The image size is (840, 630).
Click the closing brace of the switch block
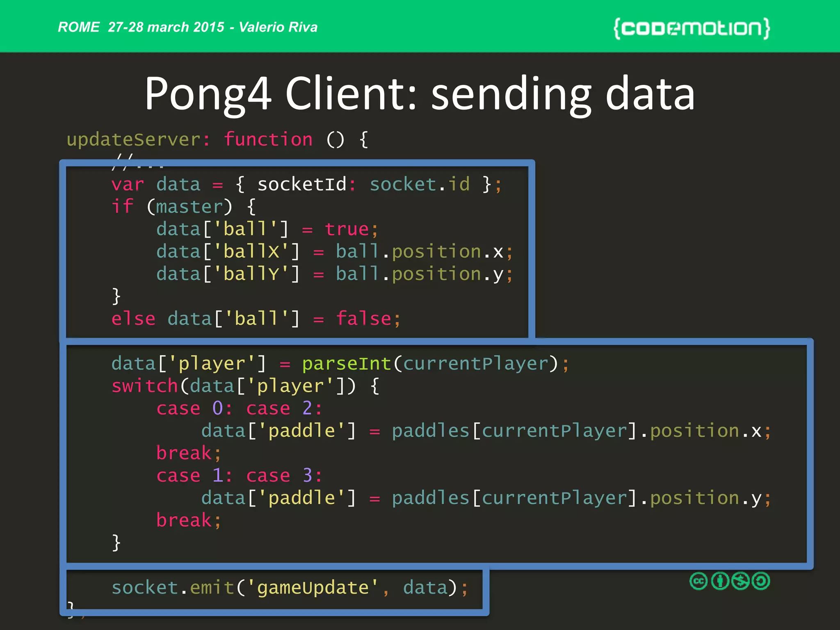click(116, 543)
